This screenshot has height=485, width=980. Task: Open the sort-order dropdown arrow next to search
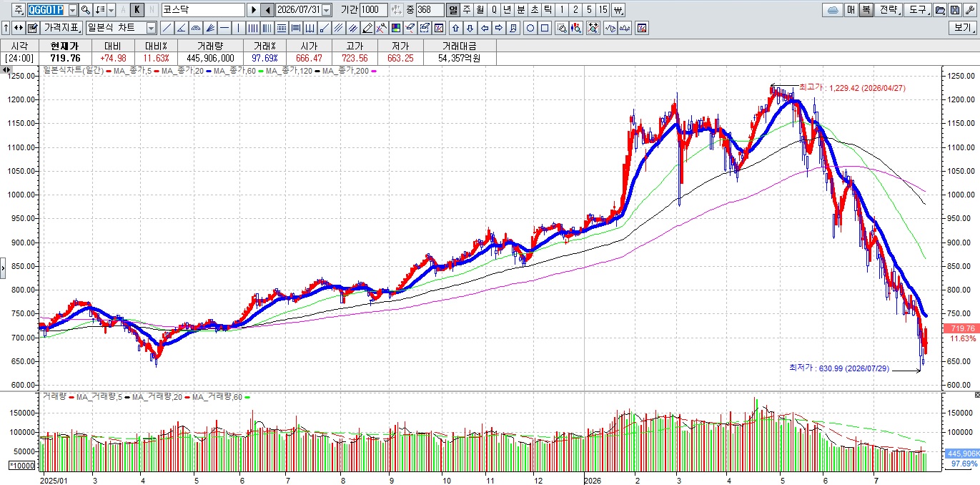[111, 10]
